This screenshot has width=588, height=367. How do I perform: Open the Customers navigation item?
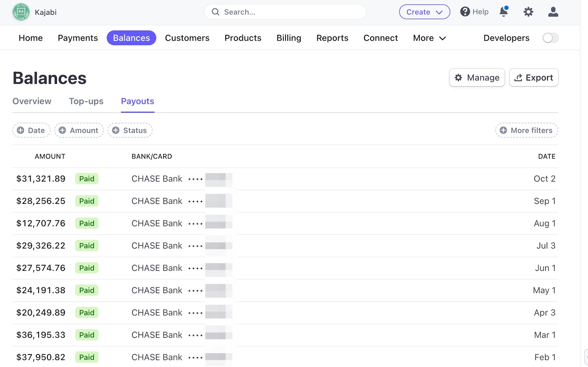(187, 38)
